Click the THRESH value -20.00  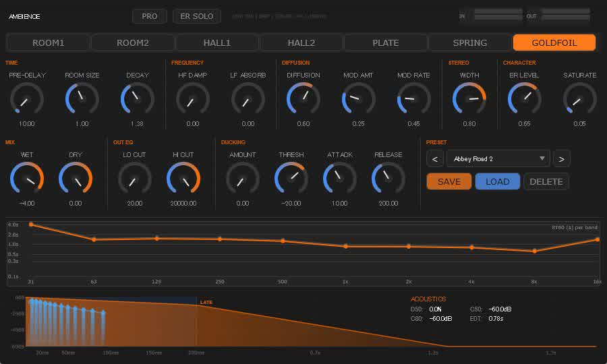[x=291, y=203]
